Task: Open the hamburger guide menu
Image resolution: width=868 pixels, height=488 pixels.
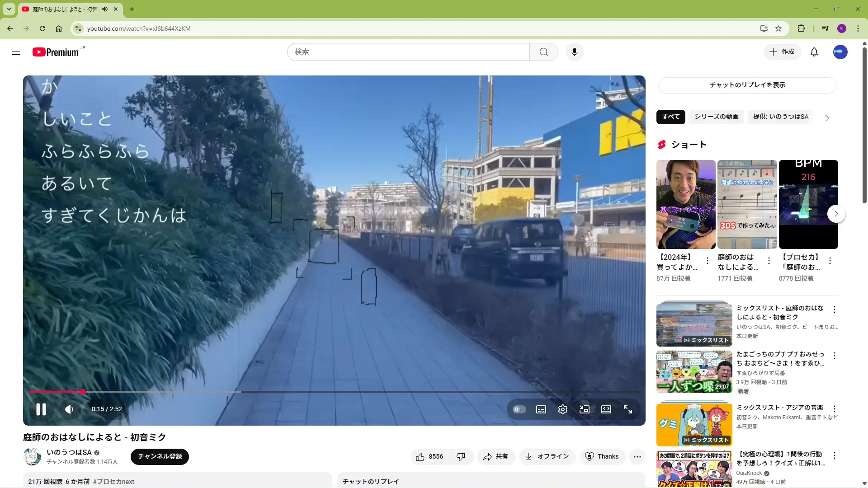Action: (x=16, y=52)
